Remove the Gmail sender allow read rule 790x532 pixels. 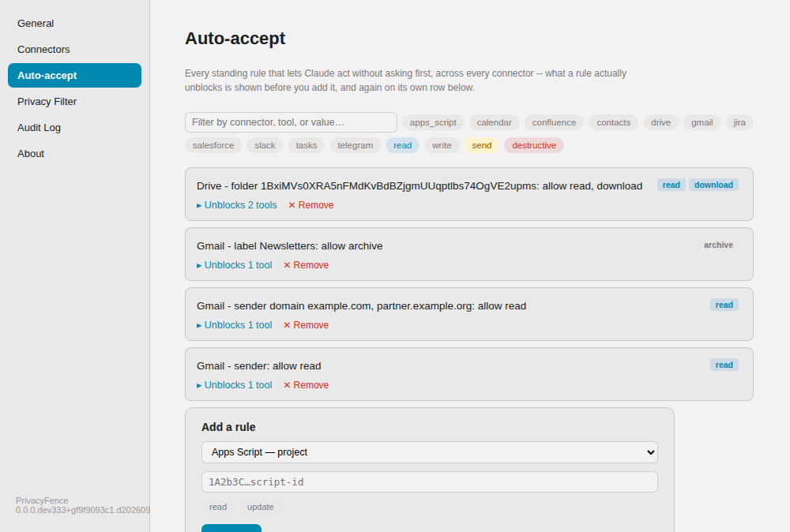tap(306, 385)
